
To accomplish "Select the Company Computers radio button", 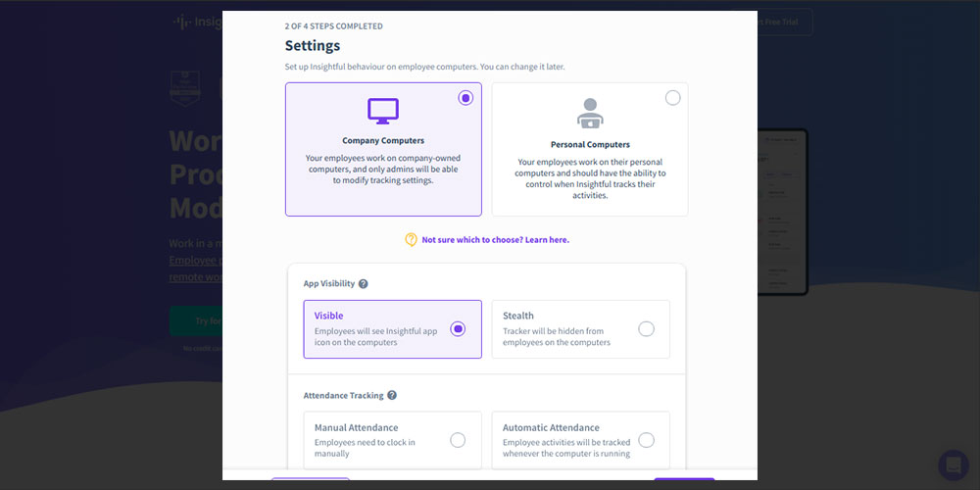I will tap(465, 98).
